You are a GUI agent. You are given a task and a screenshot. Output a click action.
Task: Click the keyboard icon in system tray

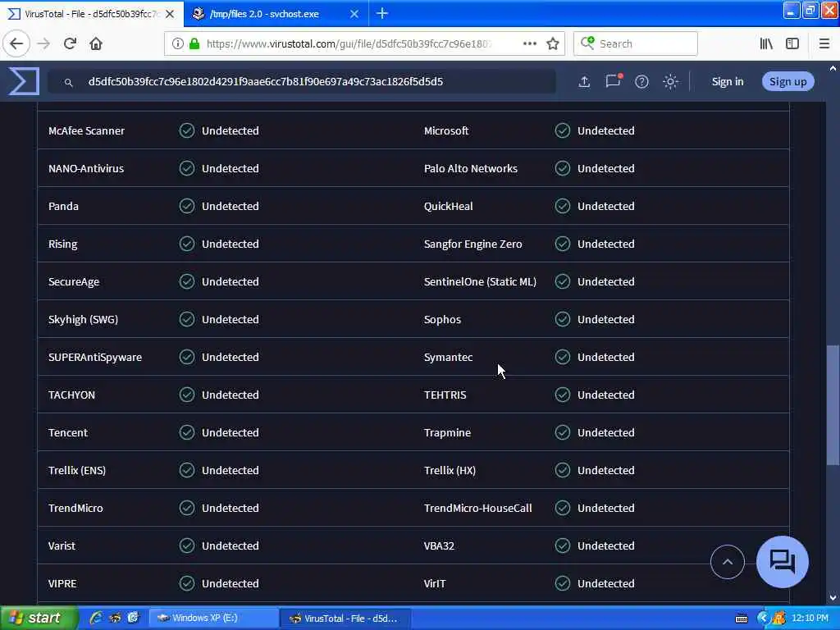click(742, 619)
